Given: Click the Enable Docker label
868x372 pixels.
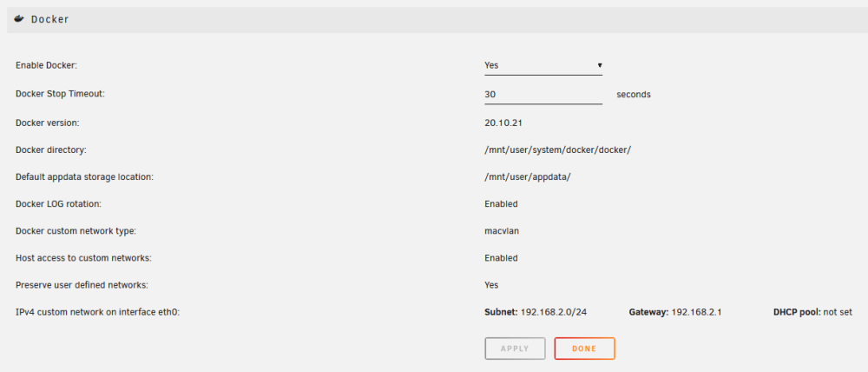Looking at the screenshot, I should tap(47, 65).
